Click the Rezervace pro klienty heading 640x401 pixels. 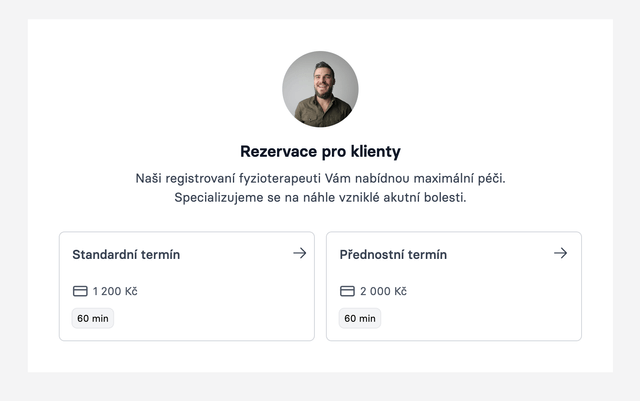[x=320, y=151]
